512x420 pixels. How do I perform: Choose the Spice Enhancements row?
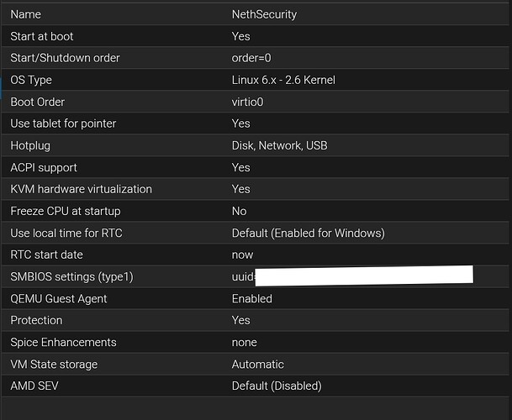pyautogui.click(x=63, y=342)
